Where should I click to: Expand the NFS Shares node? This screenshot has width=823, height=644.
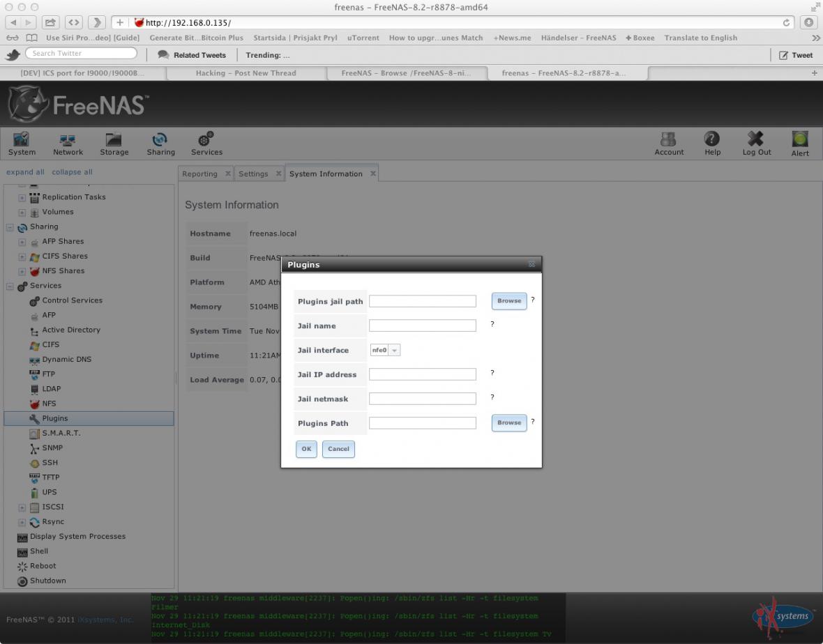click(x=22, y=271)
